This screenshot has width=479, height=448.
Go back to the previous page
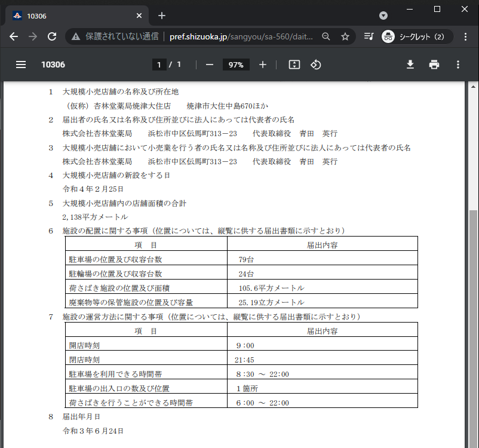14,36
